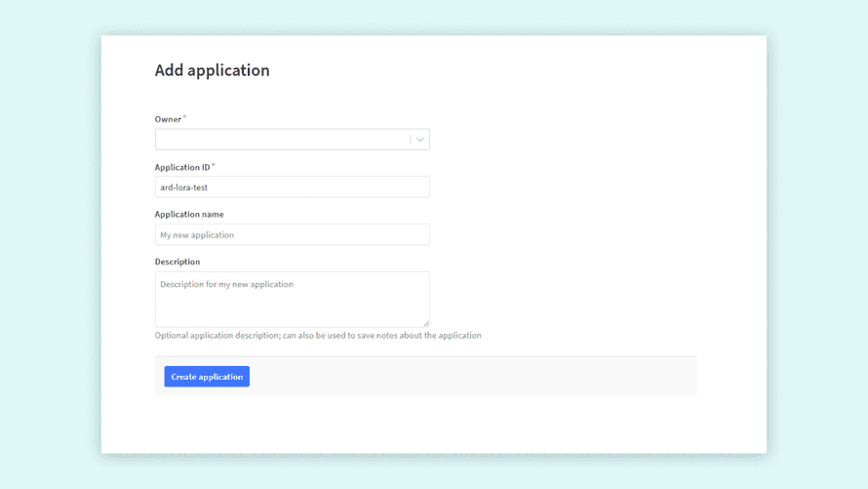This screenshot has height=489, width=868.
Task: Click the Description textarea resize handle
Action: [x=425, y=323]
